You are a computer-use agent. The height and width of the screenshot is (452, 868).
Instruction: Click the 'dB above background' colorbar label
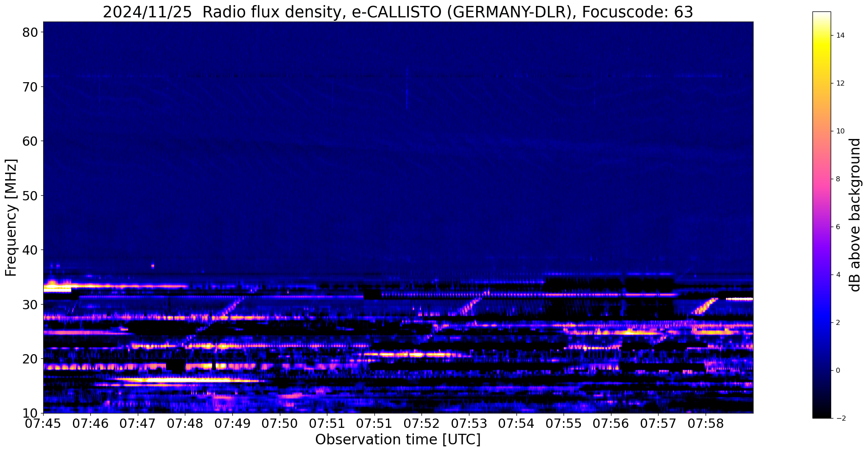(855, 215)
